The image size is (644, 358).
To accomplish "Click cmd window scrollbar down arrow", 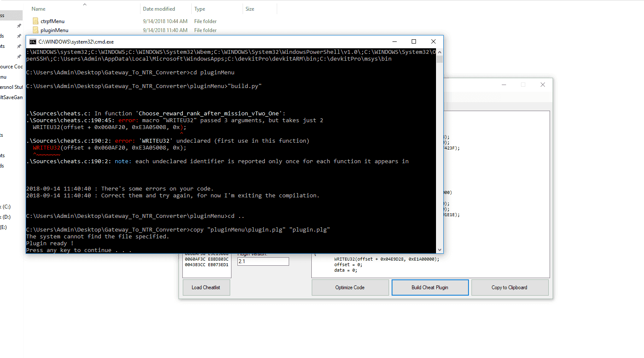I will pos(439,250).
